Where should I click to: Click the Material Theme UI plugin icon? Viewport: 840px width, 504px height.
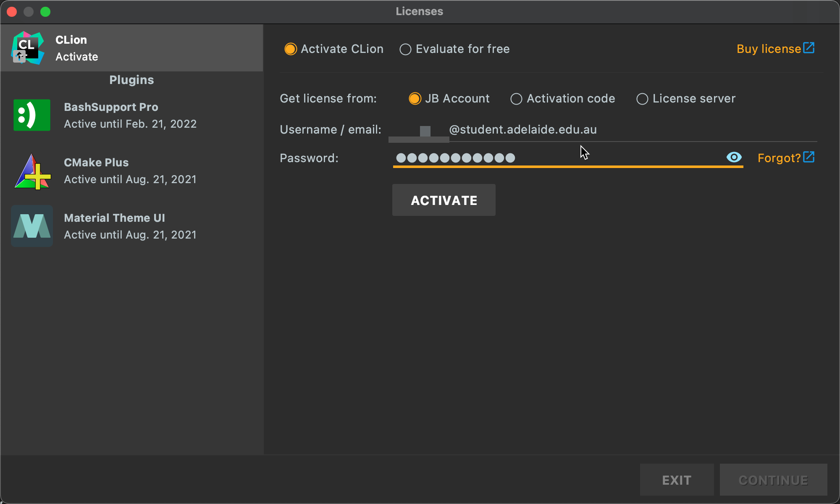click(x=32, y=226)
